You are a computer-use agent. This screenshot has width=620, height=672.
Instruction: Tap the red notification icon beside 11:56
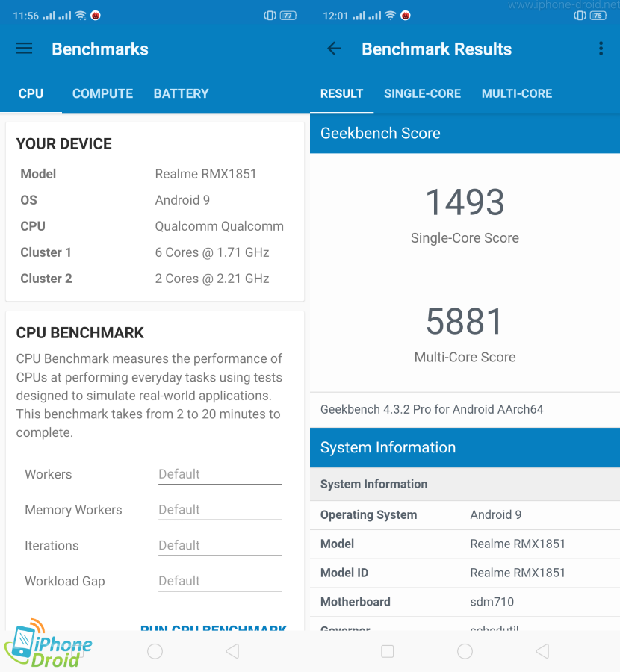95,16
